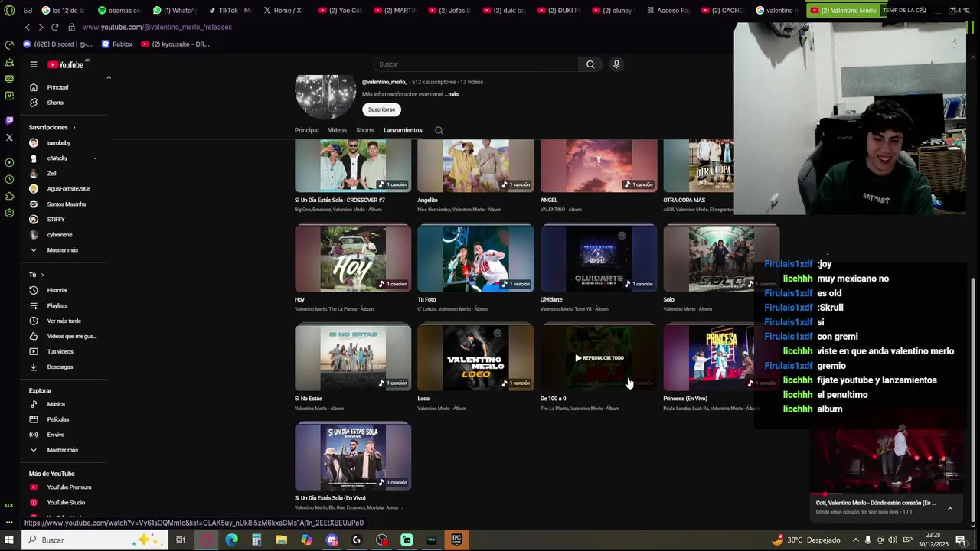Open Shorts in YouTube sidebar
Viewport: 980px width, 551px height.
(55, 103)
